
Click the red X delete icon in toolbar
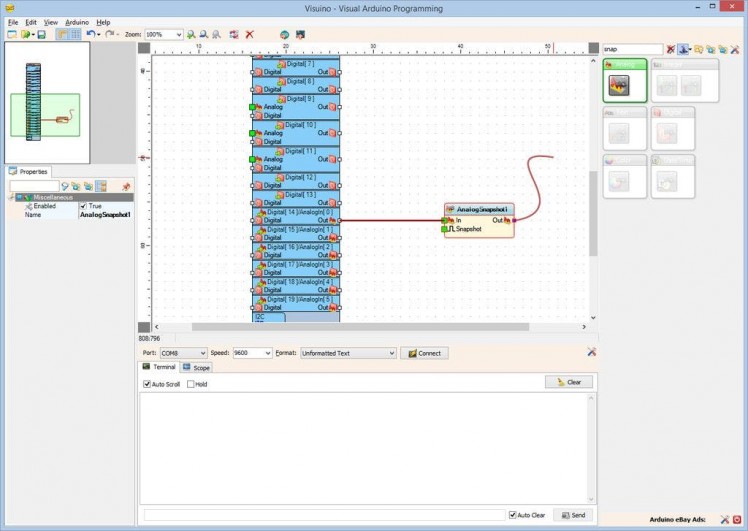pos(250,34)
